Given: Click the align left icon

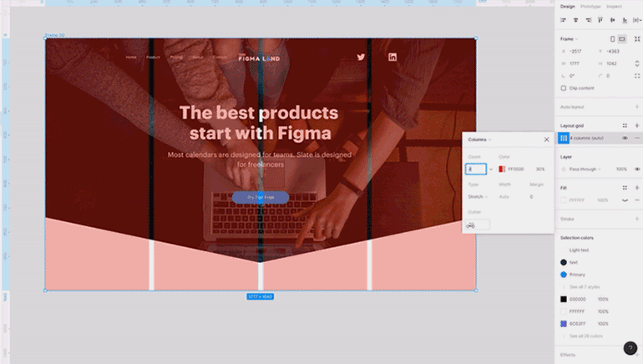Looking at the screenshot, I should [564, 20].
